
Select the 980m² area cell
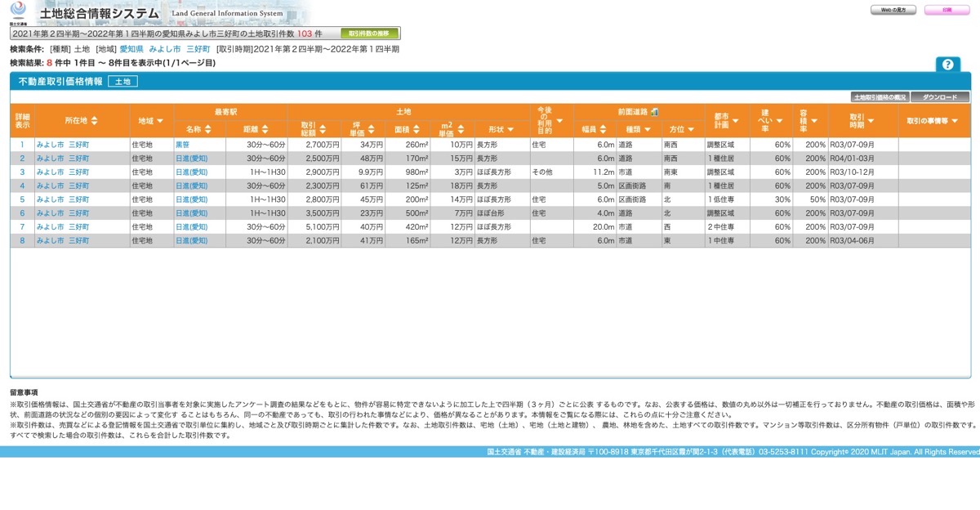408,172
